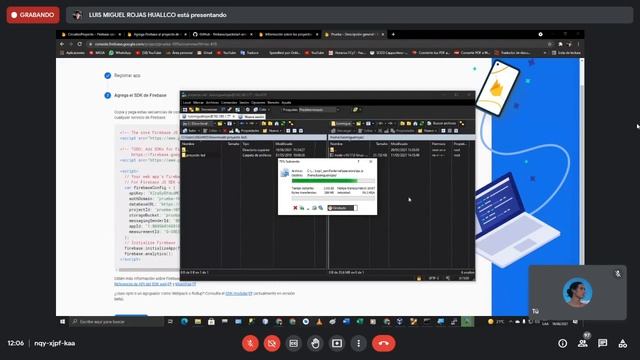Open WinSCP Ayuda menu
Image resolution: width=640 pixels, height=360 pixels.
point(287,102)
